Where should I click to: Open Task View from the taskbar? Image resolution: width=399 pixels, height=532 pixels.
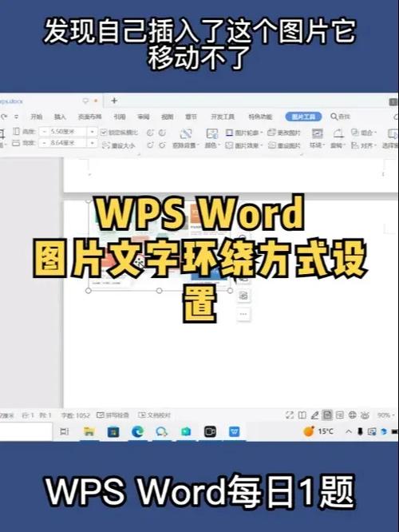point(65,431)
